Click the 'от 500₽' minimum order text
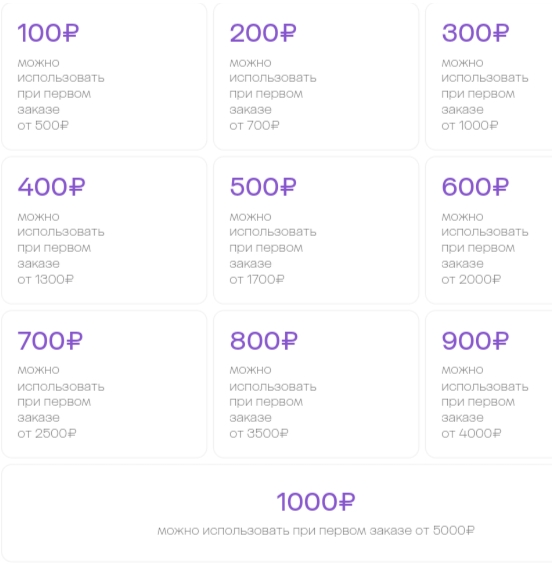 tap(43, 125)
